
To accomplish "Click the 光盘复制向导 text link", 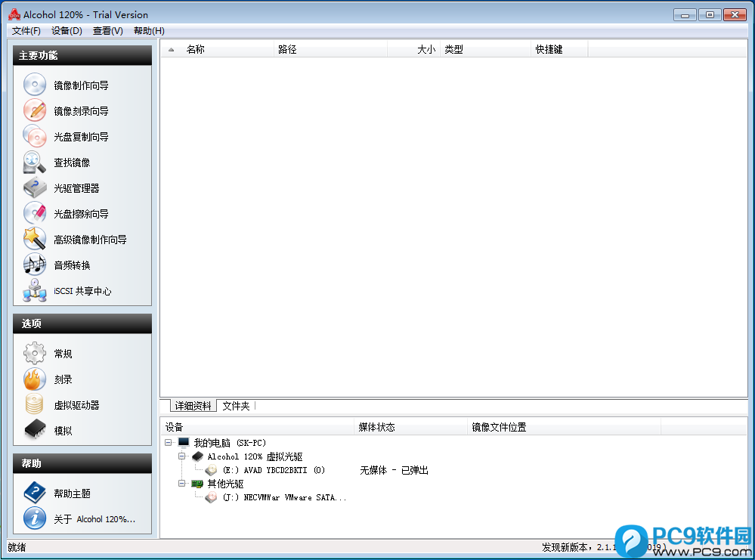I will (81, 137).
